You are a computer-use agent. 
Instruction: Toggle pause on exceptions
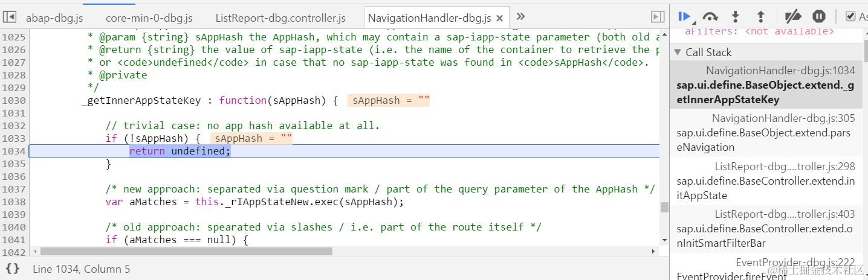819,16
